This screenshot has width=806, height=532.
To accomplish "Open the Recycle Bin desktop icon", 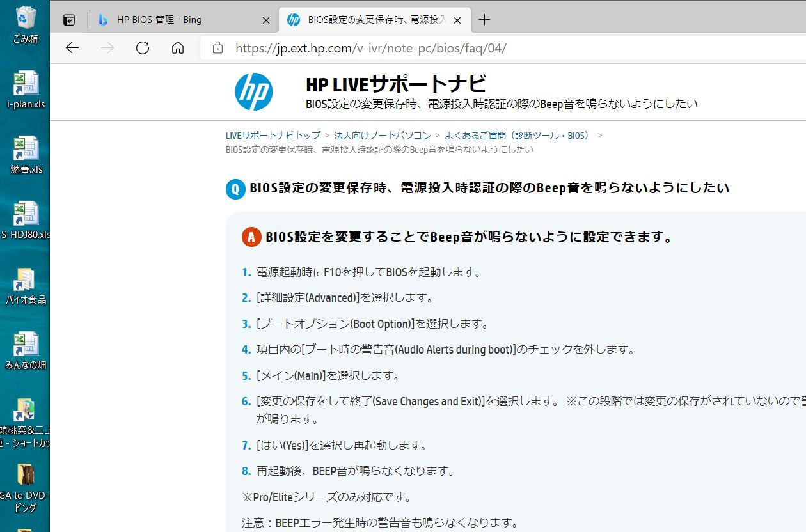I will point(26,24).
